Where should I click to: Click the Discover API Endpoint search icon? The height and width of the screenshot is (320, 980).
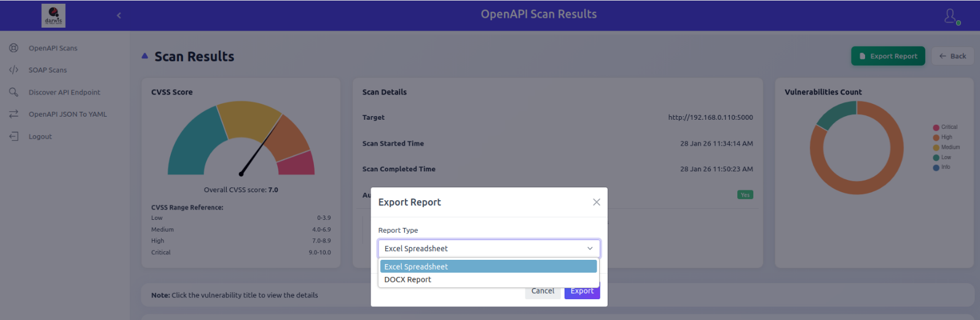(14, 92)
